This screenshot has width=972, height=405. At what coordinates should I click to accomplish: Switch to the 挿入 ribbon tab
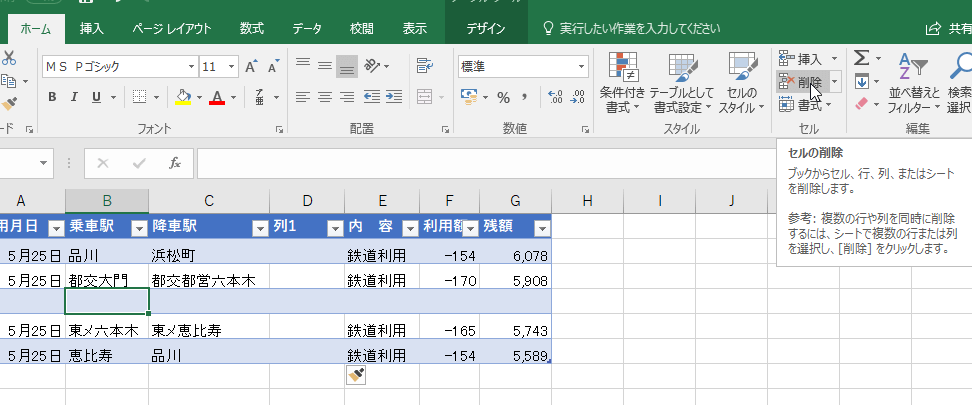91,28
